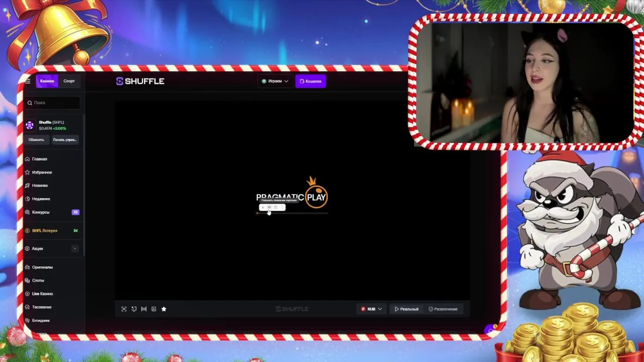
Task: Click the Главная home icon
Action: click(28, 159)
